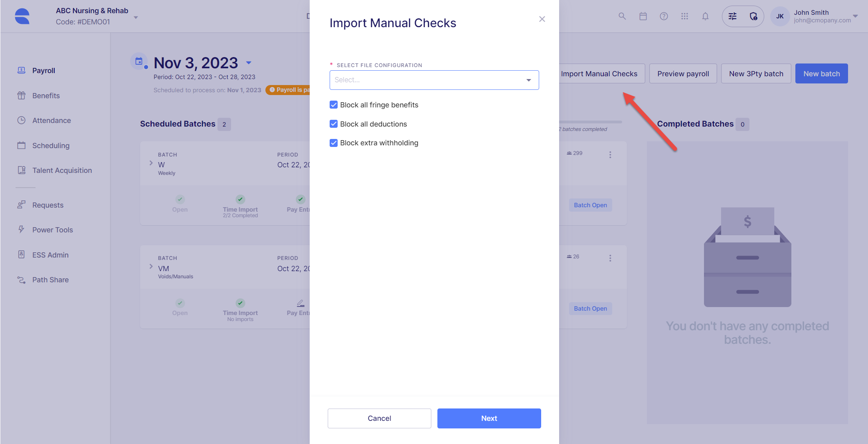The image size is (868, 444).
Task: Click the help question mark icon
Action: coord(664,16)
